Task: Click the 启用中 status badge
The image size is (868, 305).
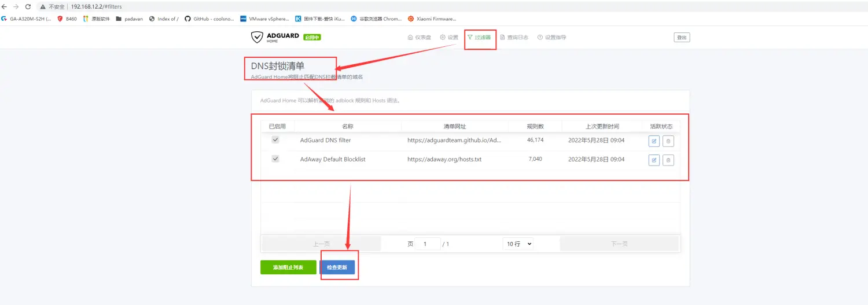Action: (312, 37)
